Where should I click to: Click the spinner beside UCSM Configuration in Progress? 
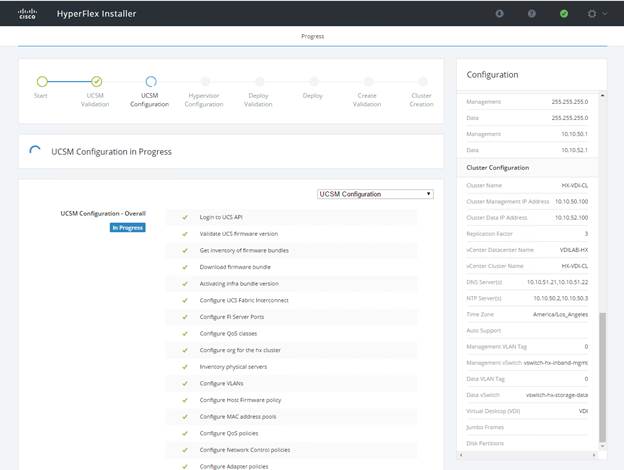(x=35, y=151)
